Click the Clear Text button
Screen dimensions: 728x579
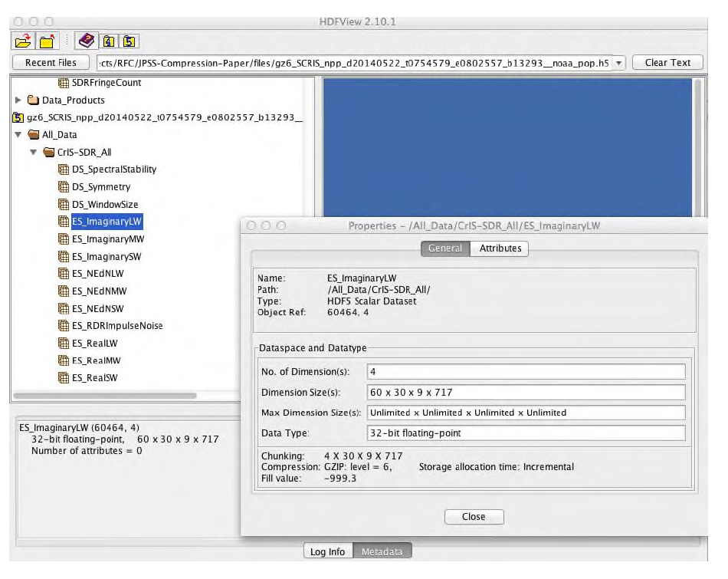click(667, 63)
